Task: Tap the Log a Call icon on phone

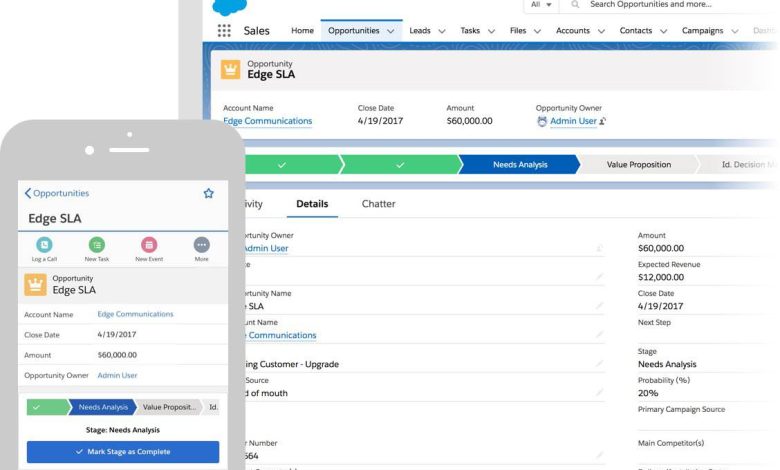Action: [x=44, y=245]
